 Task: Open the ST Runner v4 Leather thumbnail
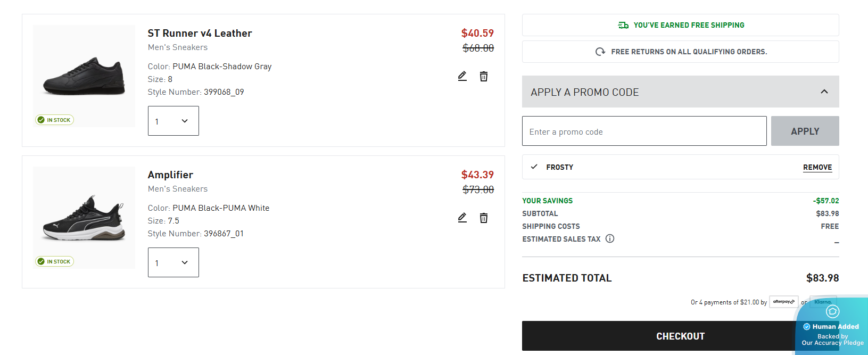click(x=84, y=76)
